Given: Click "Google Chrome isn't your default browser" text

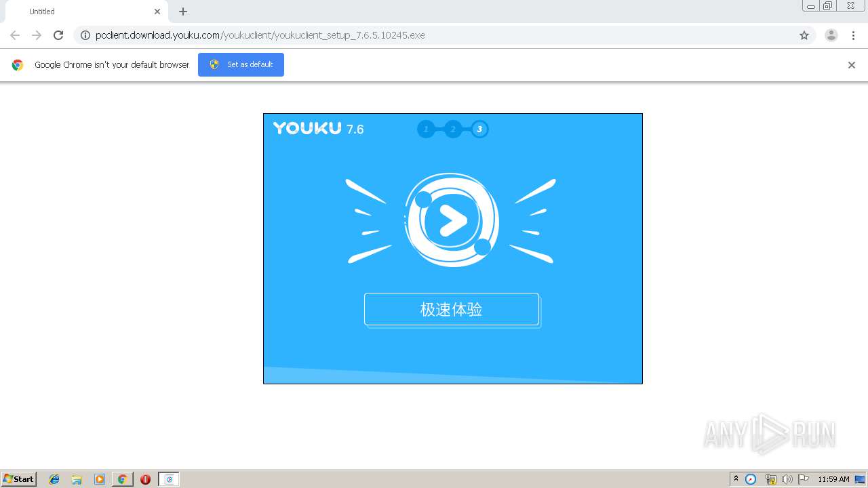Looking at the screenshot, I should [112, 65].
